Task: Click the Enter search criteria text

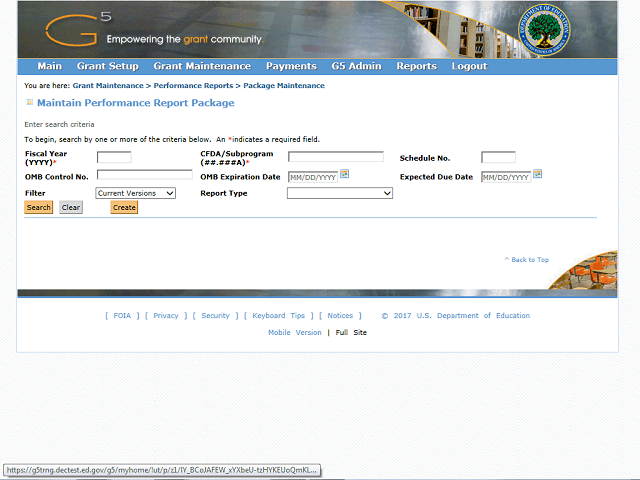Action: coord(59,124)
